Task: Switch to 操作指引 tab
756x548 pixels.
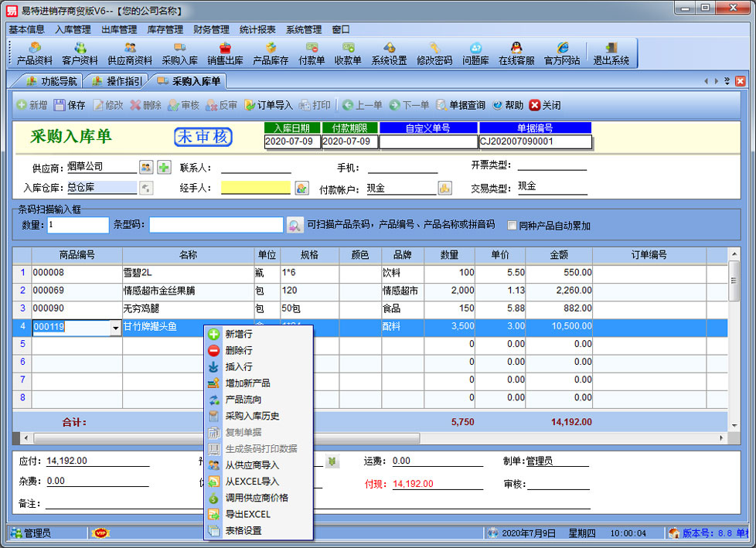Action: tap(117, 81)
